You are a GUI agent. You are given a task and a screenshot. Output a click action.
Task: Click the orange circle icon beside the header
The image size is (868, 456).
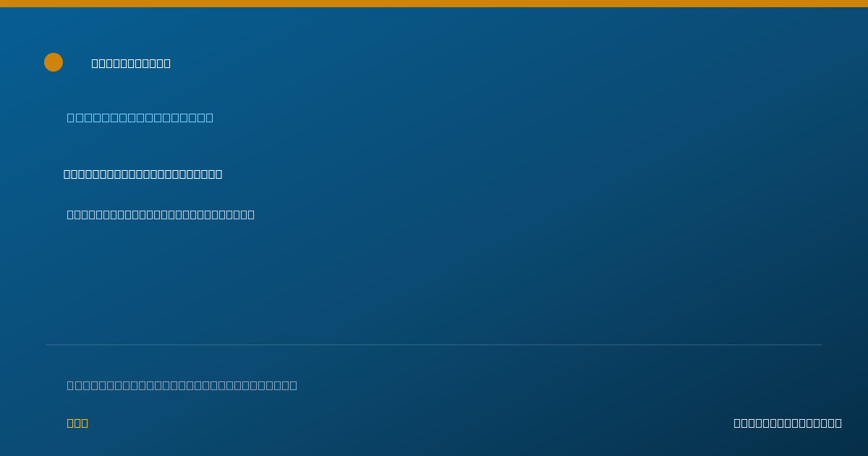point(54,62)
